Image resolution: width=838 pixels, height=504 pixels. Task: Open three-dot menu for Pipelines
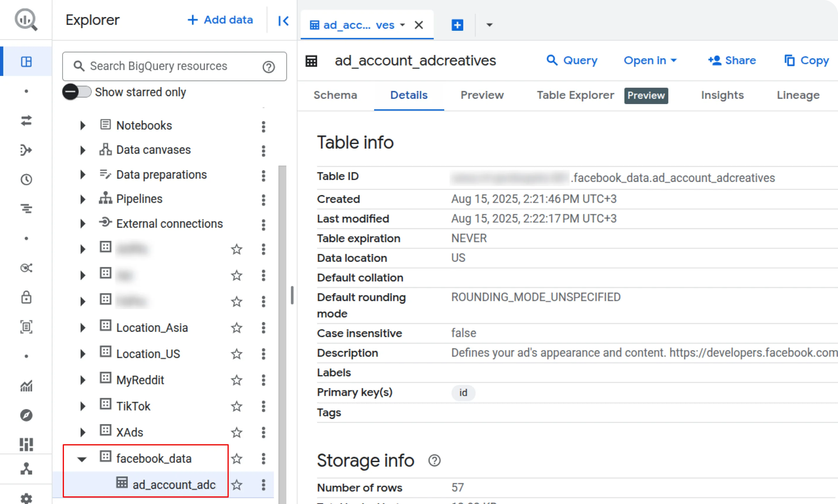[263, 200]
